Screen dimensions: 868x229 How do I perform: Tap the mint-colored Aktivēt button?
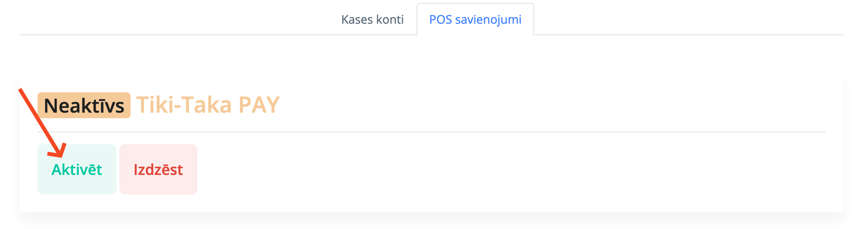(77, 169)
